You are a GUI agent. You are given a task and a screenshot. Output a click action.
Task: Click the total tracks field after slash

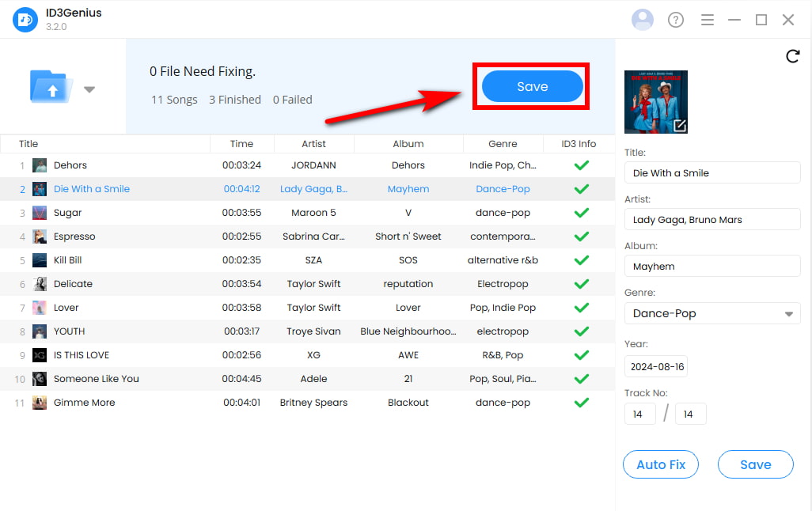(x=690, y=414)
